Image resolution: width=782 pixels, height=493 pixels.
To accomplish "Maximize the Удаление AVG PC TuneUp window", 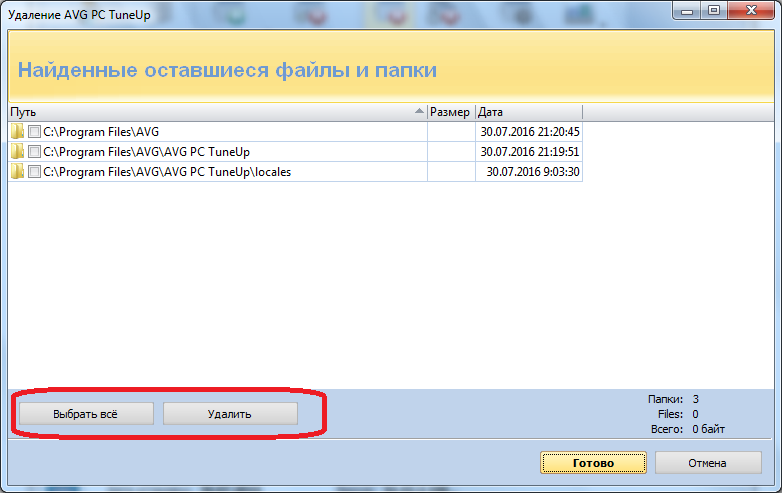I will click(714, 10).
